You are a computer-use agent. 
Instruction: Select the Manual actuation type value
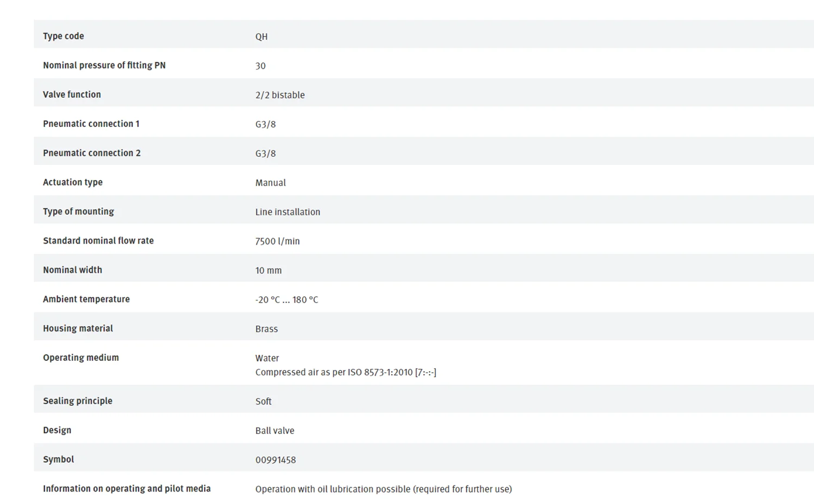[x=270, y=183]
